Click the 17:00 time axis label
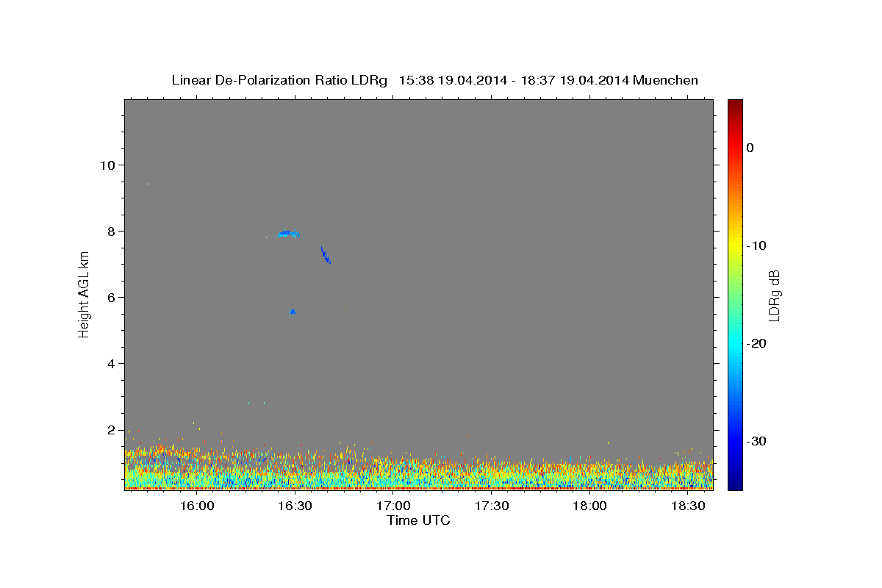Image resolution: width=882 pixels, height=588 pixels. tap(394, 506)
